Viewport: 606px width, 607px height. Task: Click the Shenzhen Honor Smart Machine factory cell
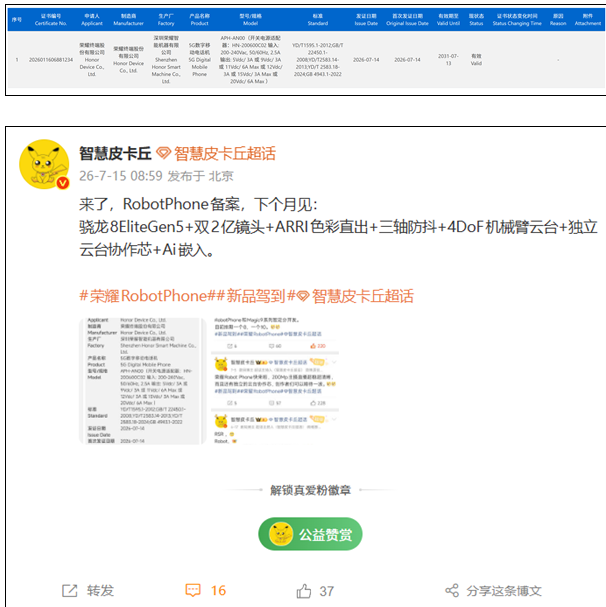(166, 60)
